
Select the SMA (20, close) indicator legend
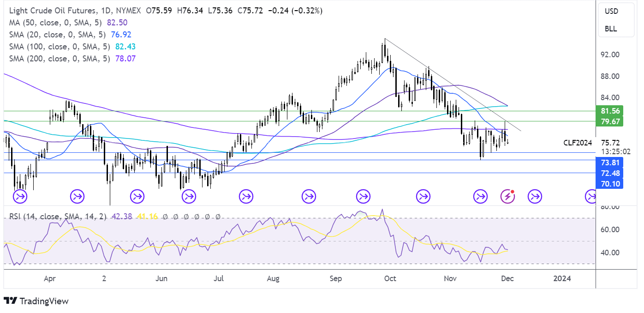57,34
